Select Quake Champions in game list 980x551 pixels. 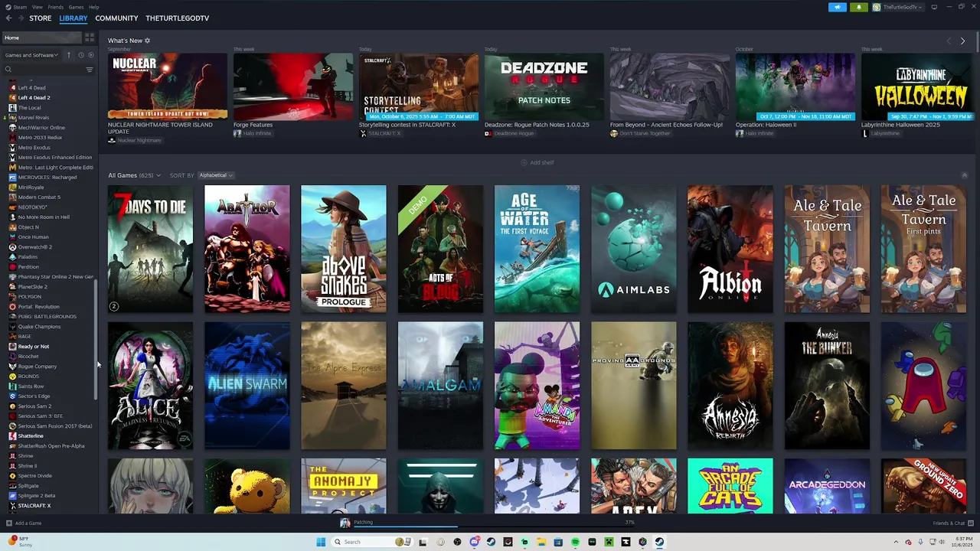coord(51,327)
